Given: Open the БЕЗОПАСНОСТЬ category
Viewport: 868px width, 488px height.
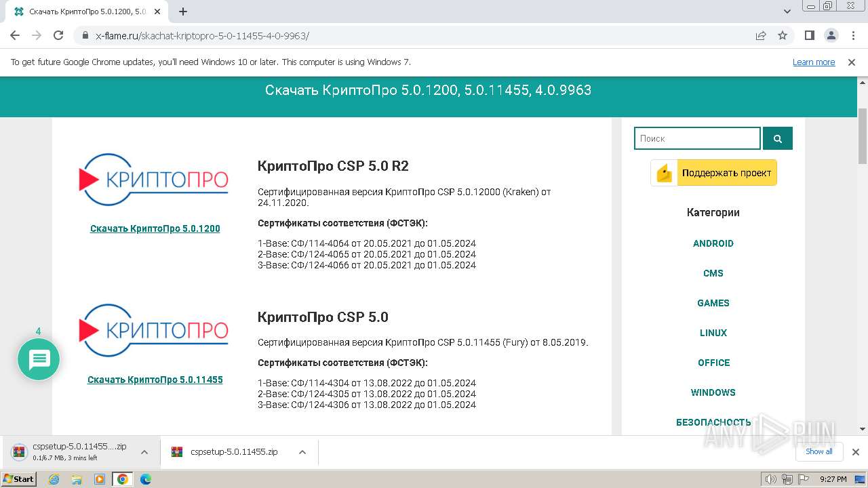Looking at the screenshot, I should pyautogui.click(x=713, y=422).
